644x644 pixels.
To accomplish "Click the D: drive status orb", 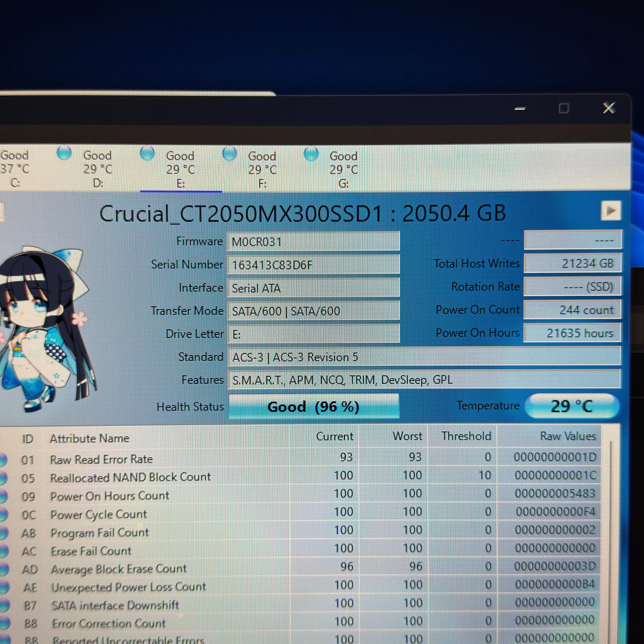I will coord(64,153).
